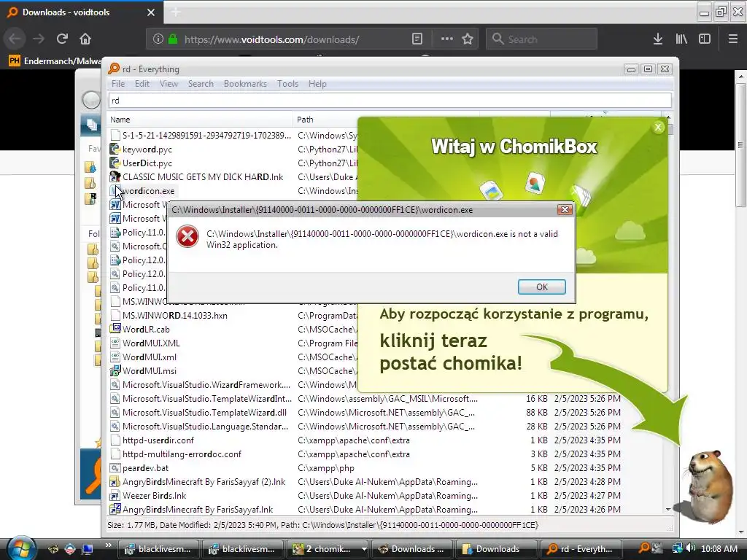Select httpd-userdir.conf result
Screen dimensions: 747x560
158,440
